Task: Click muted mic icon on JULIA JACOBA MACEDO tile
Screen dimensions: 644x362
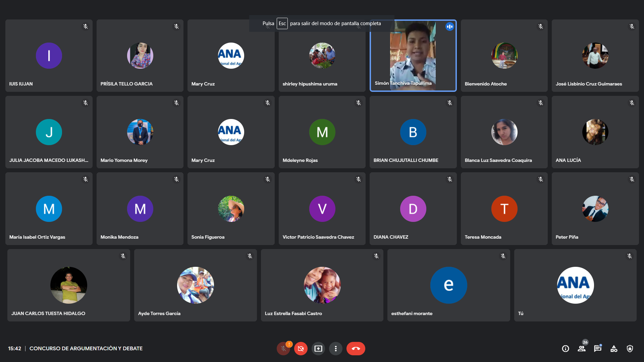Action: tap(86, 103)
